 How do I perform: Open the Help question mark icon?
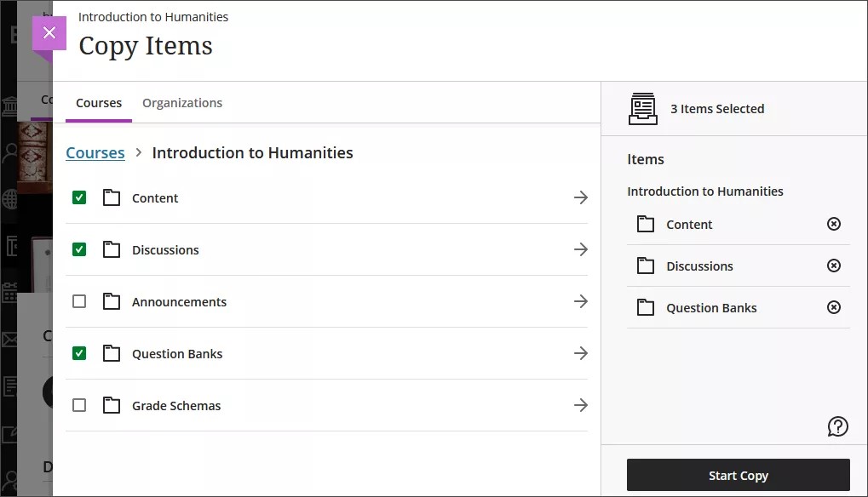tap(837, 426)
